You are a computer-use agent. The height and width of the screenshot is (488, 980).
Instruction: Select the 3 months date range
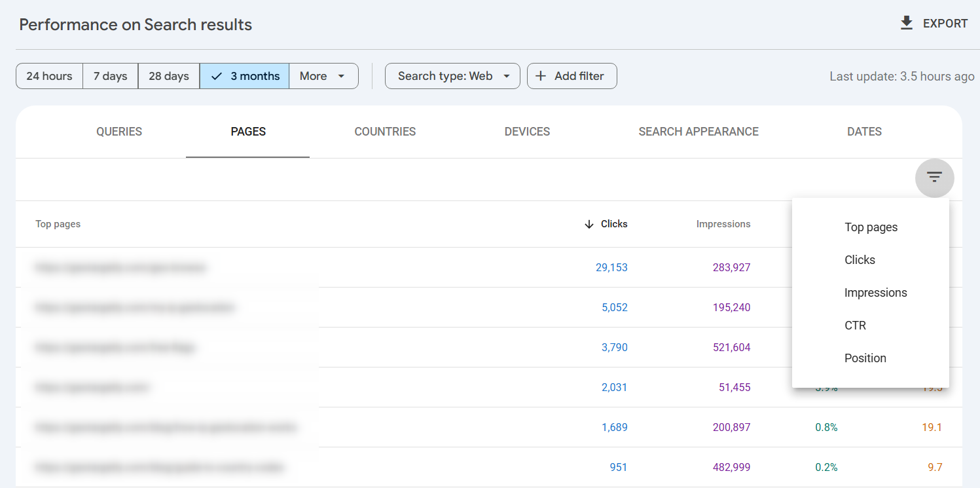[x=245, y=76]
